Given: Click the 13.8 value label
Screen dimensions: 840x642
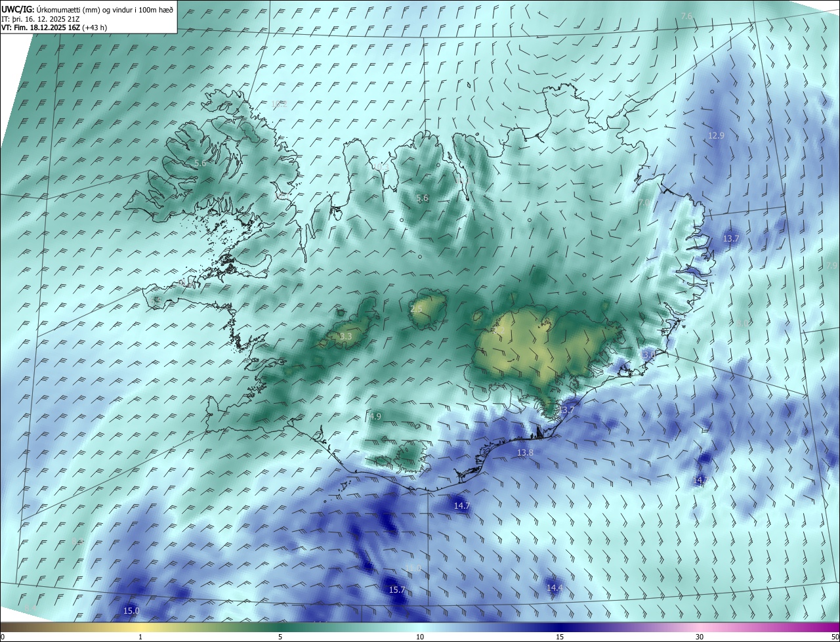Looking at the screenshot, I should (x=525, y=452).
